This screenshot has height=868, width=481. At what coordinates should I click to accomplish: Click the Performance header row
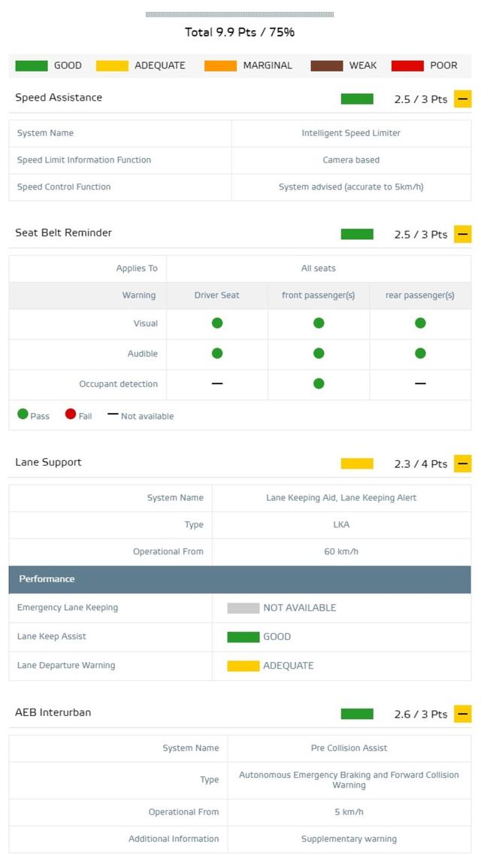coord(240,579)
